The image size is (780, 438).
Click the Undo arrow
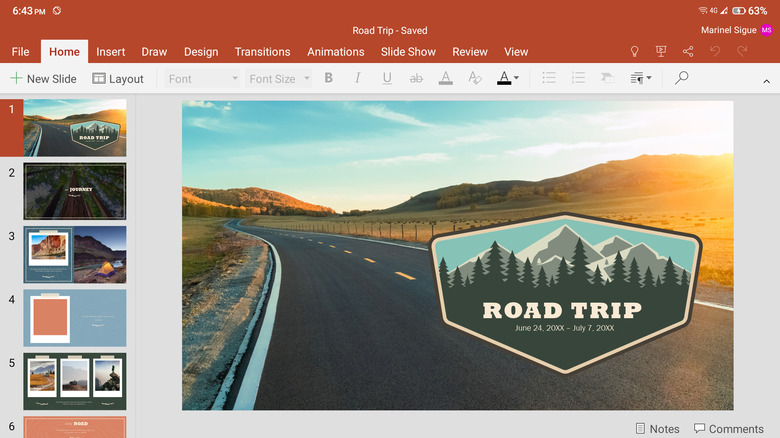click(715, 51)
